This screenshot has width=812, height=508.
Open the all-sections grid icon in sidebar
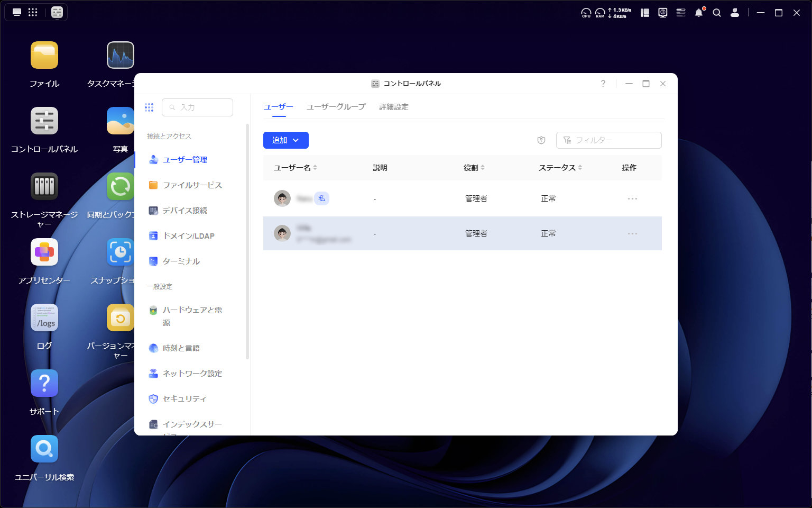149,107
